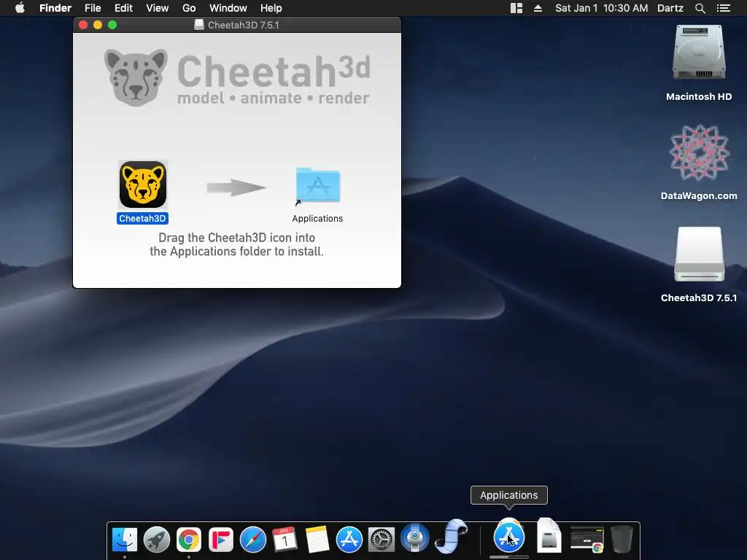747x560 pixels.
Task: Open Spotlight search magnifier in menu bar
Action: (x=700, y=8)
